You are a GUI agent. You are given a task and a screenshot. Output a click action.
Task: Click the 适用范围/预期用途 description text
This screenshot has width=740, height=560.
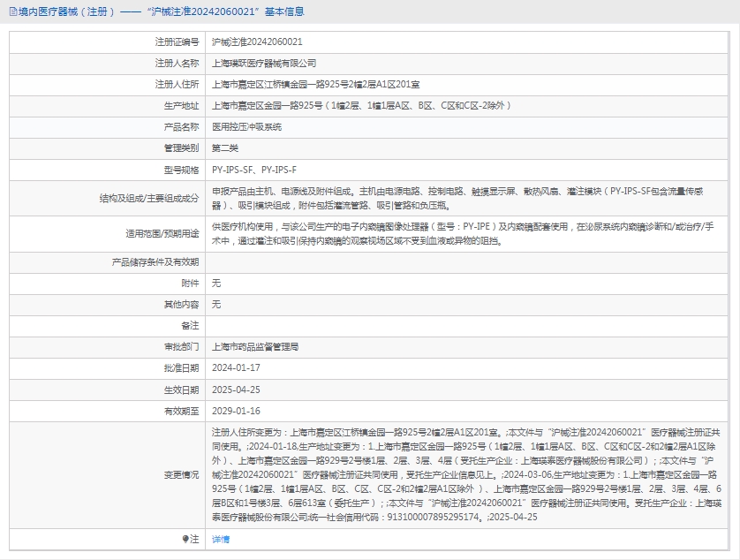(x=459, y=233)
